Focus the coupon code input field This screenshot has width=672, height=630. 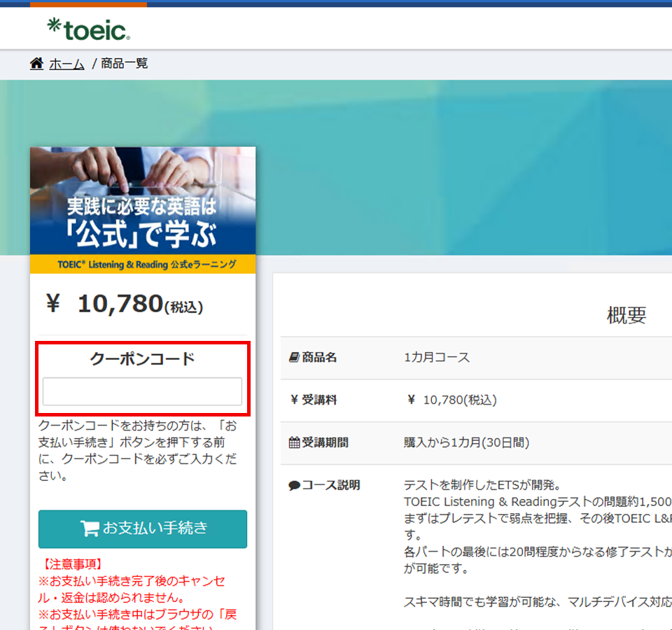point(142,391)
